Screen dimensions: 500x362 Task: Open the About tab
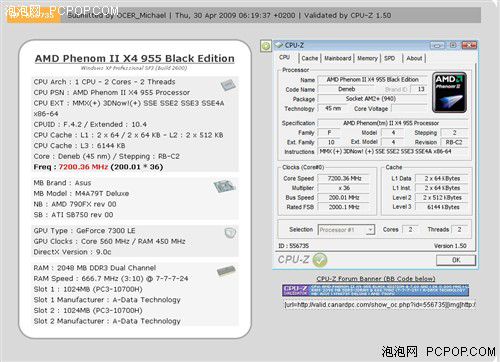[x=414, y=58]
